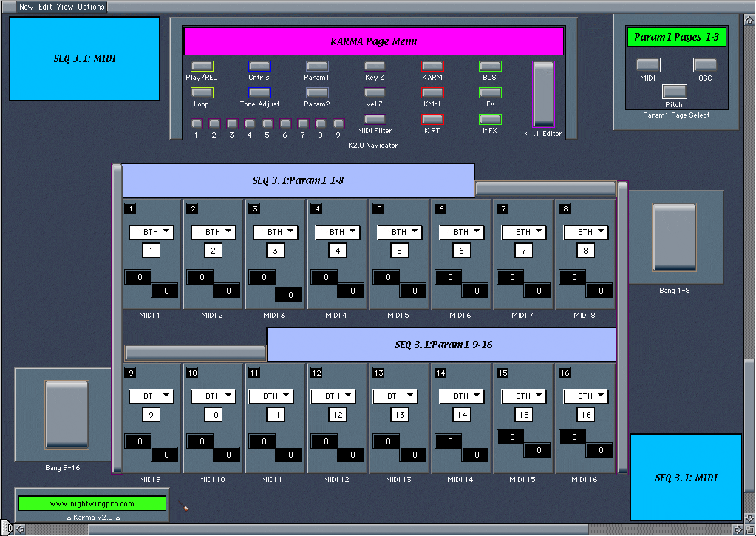Open the Edit menu
756x536 pixels.
46,7
